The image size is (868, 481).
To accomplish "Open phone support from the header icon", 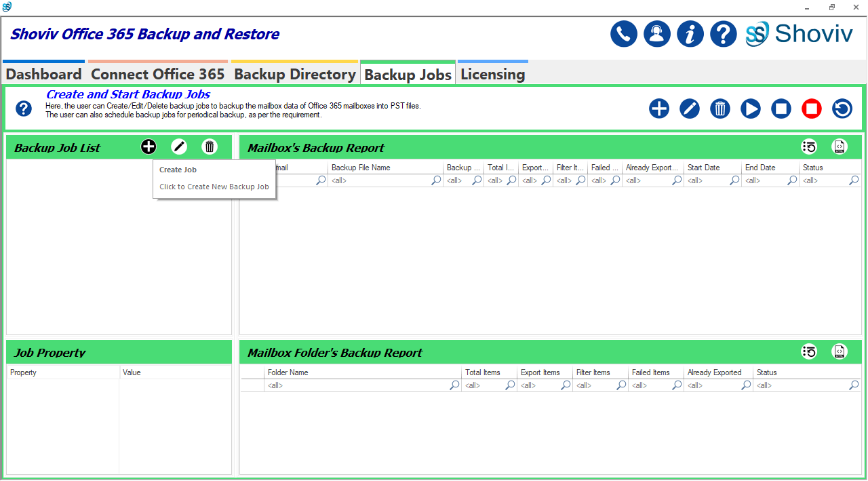I will [623, 34].
